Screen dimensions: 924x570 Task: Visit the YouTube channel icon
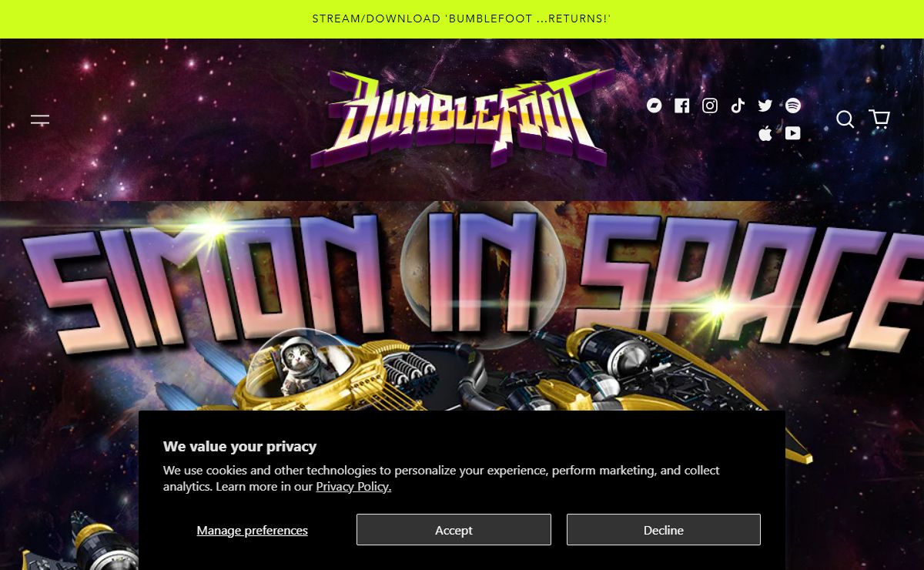[x=793, y=133]
